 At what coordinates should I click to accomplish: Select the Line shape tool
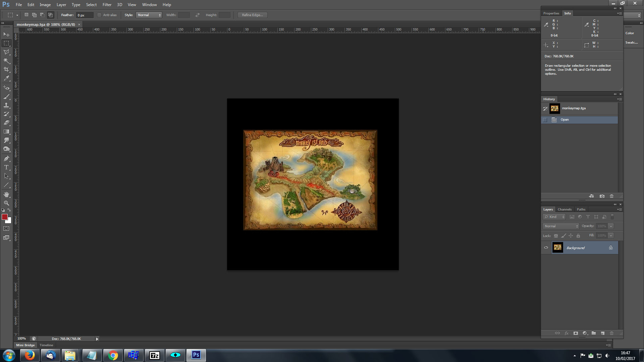(6, 185)
